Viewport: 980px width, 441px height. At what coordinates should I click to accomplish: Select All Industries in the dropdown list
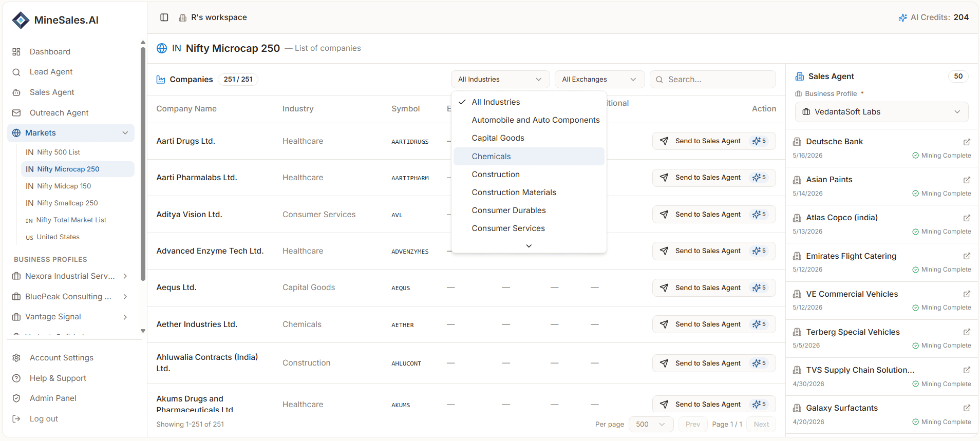(529, 102)
